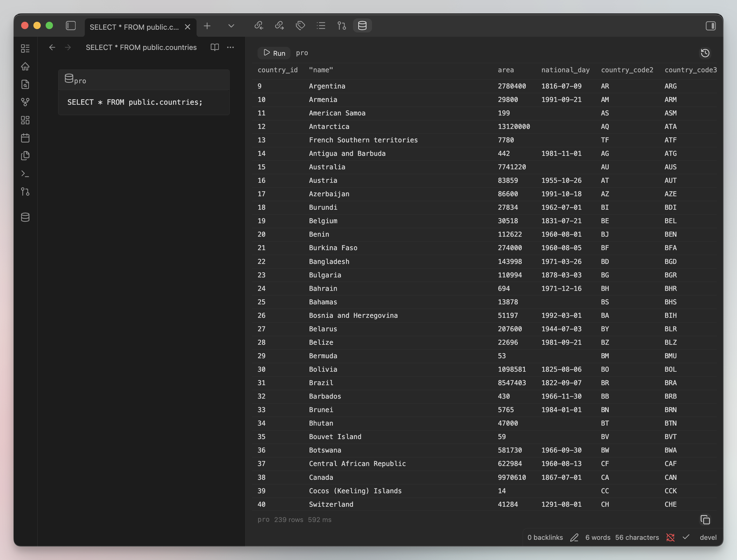Toggle the right sidebar panel

tap(710, 26)
